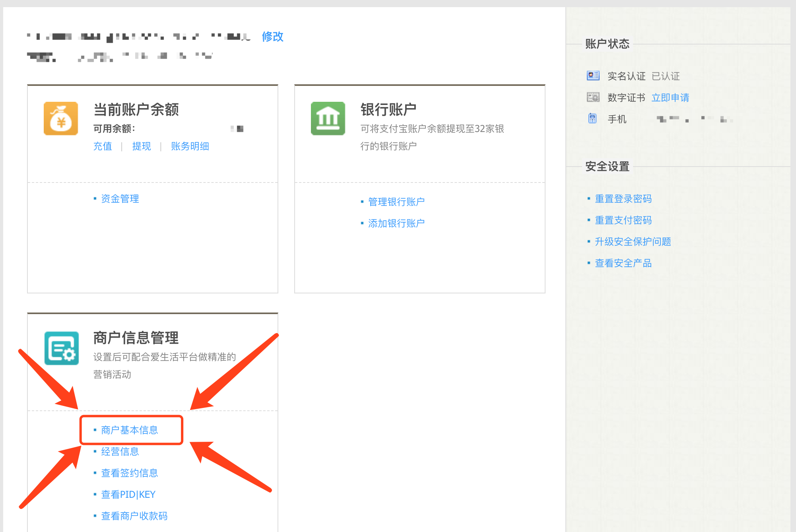Open 充值 recharge link
Viewport: 796px width, 532px height.
pos(103,146)
